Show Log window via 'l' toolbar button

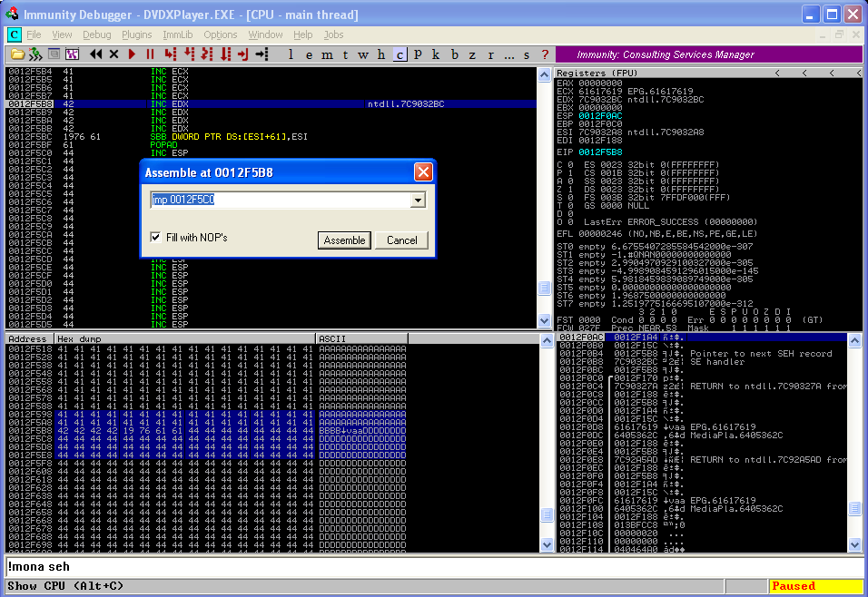pos(291,54)
